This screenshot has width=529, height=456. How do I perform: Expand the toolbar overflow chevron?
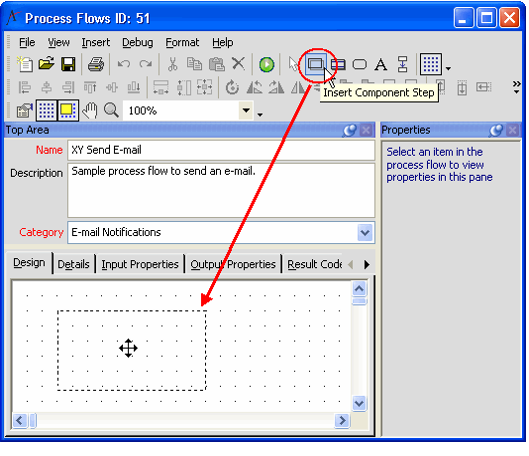tap(517, 87)
